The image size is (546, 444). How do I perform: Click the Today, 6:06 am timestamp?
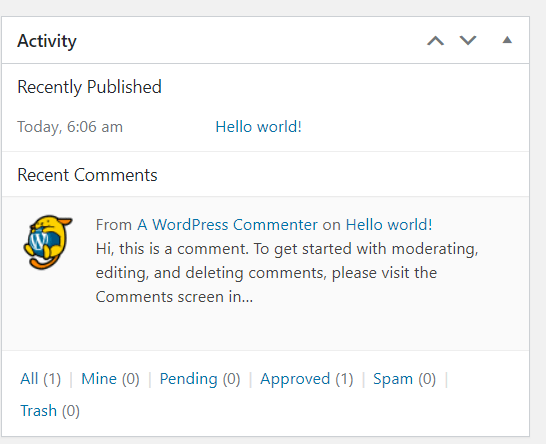coord(70,127)
